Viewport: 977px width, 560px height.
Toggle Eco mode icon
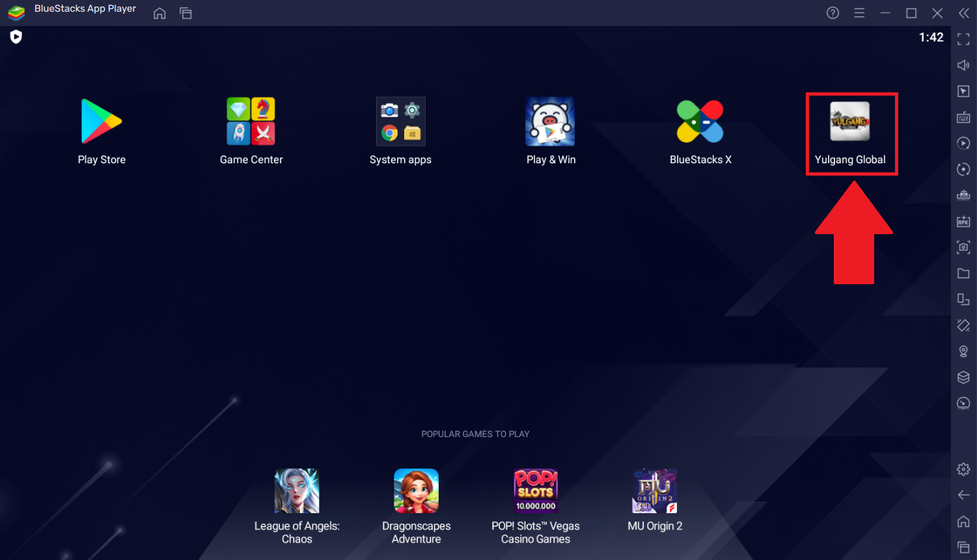click(x=964, y=403)
